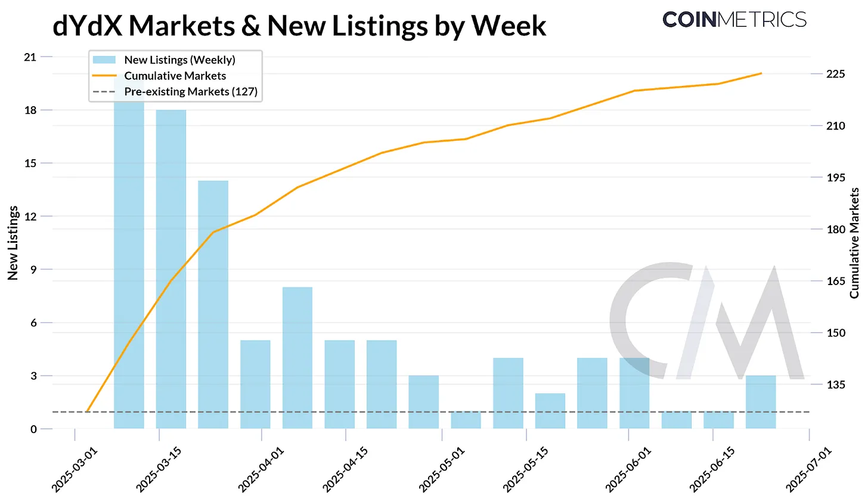This screenshot has height=501, width=868.
Task: Click the vertical "New Listings" left axis title
Action: tap(13, 243)
